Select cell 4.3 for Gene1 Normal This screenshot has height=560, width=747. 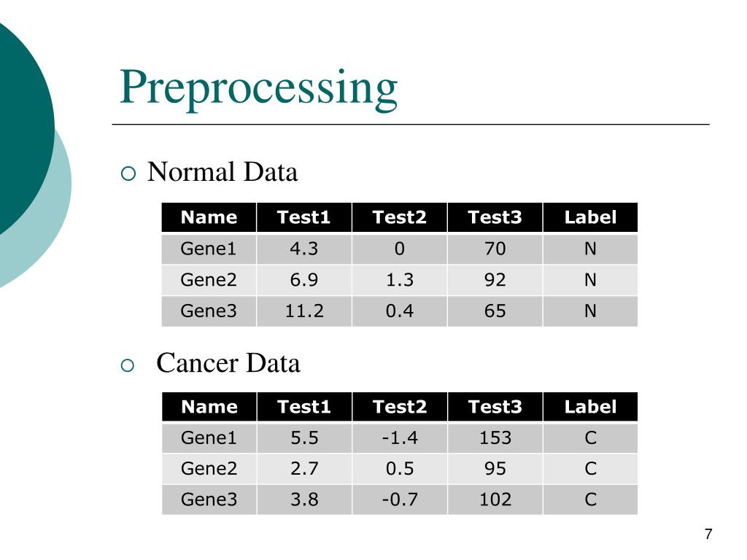304,249
